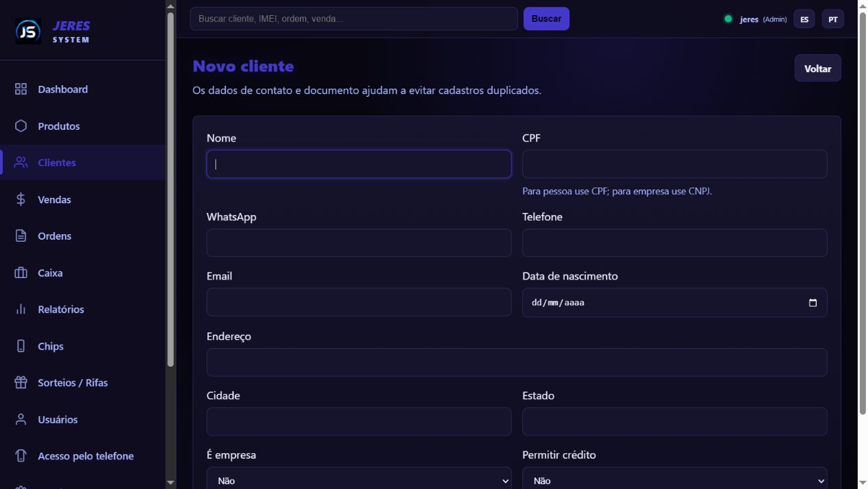Click the Dashboard grid icon
Viewport: 868px width, 489px height.
[21, 89]
